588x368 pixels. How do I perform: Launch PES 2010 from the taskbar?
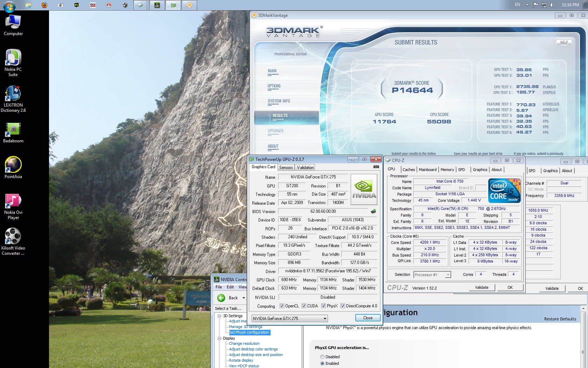[93, 5]
